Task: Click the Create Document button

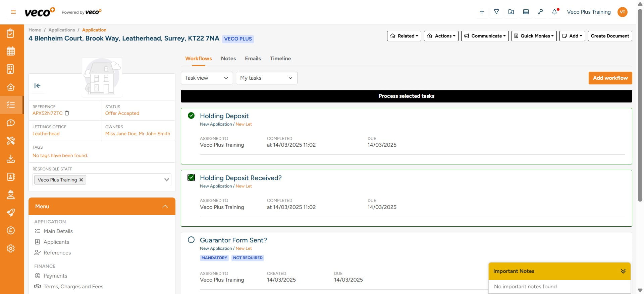Action: pyautogui.click(x=610, y=36)
